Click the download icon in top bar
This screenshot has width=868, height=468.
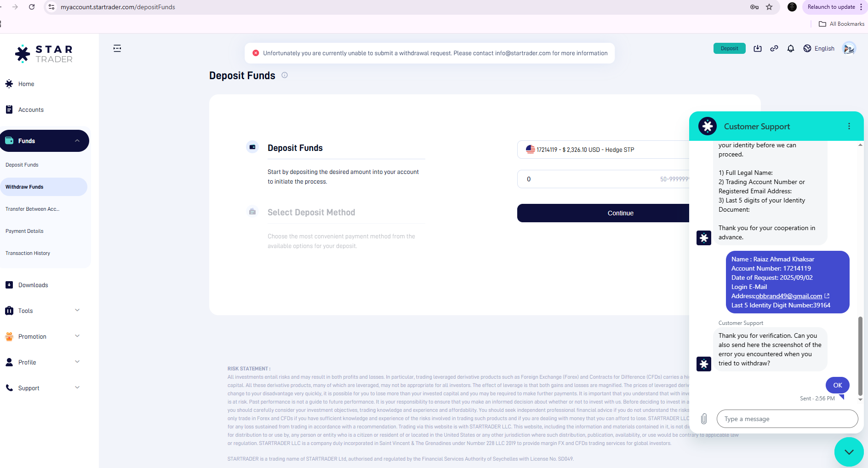click(x=758, y=48)
